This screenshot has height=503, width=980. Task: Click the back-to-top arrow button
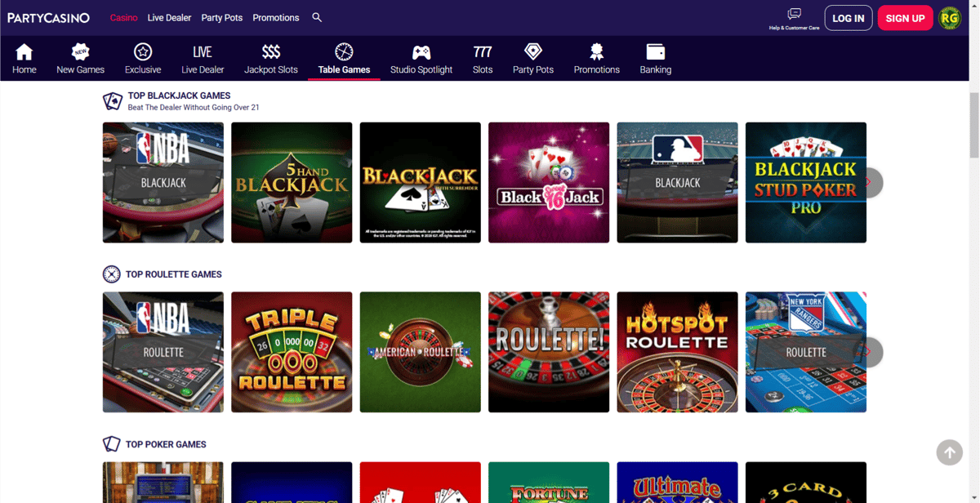point(949,452)
